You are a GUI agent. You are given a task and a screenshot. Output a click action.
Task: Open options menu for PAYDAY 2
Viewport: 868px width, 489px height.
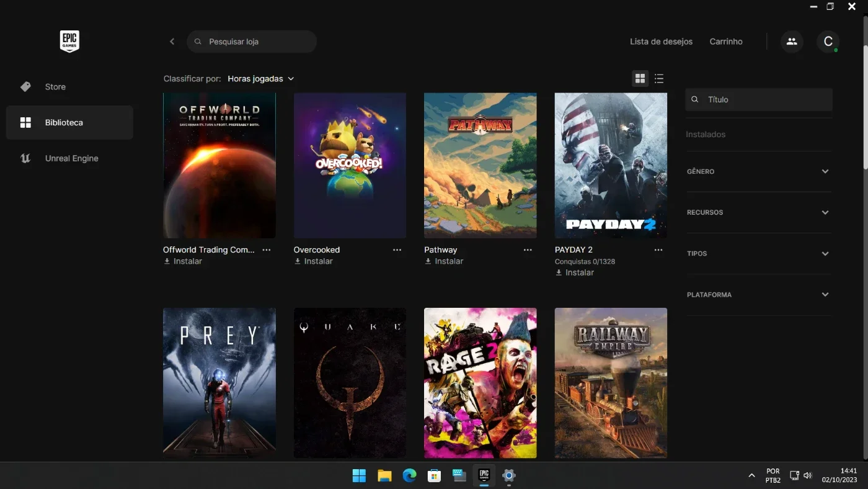tap(658, 250)
